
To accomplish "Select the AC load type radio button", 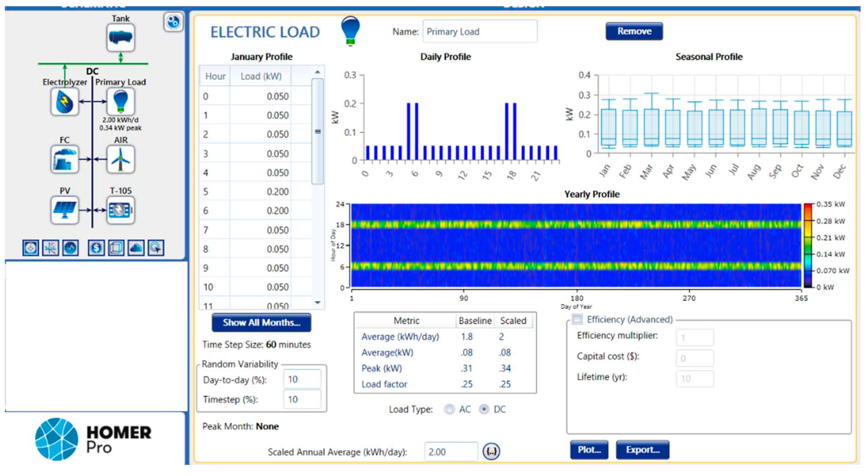I will [x=449, y=409].
